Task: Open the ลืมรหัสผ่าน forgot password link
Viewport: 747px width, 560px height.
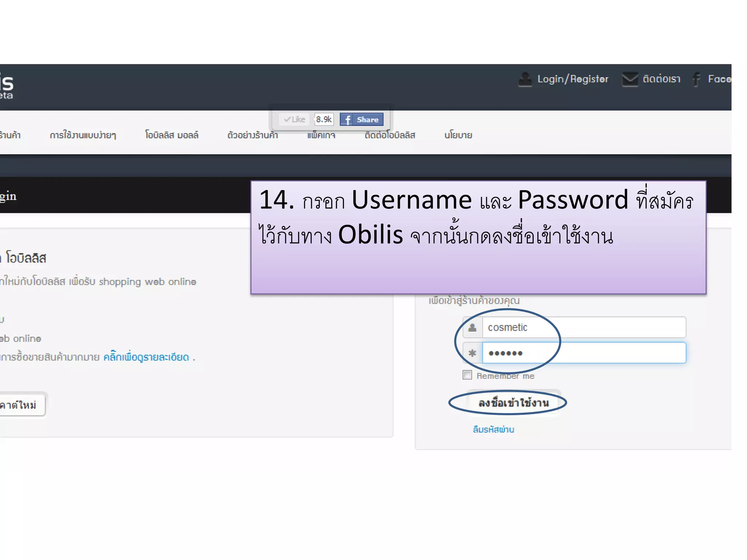Action: (x=494, y=429)
